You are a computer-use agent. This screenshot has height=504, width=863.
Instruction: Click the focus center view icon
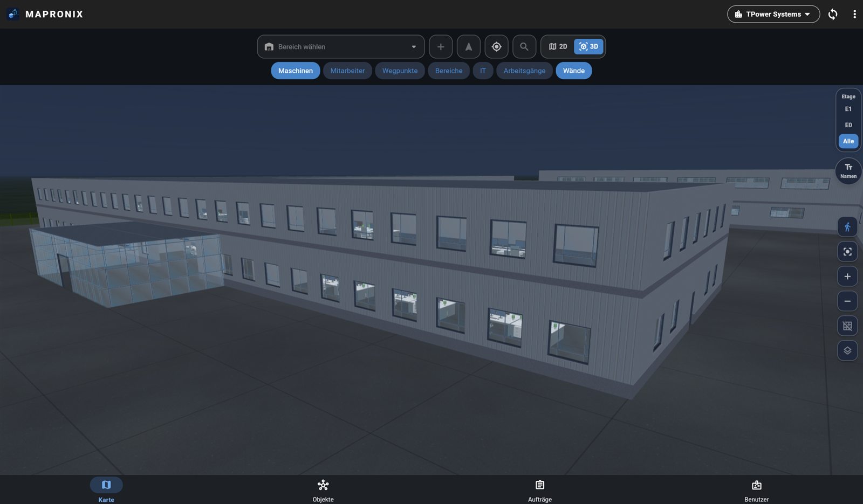847,252
